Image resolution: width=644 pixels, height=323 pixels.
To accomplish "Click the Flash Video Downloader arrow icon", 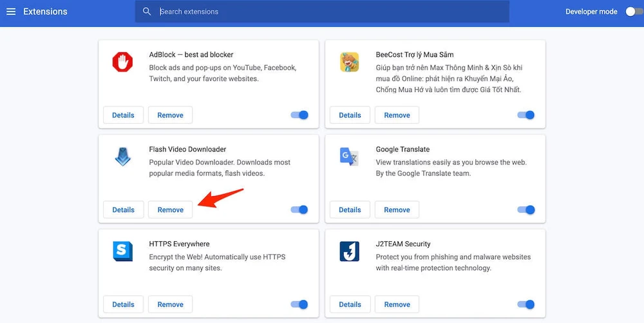I will click(x=122, y=157).
